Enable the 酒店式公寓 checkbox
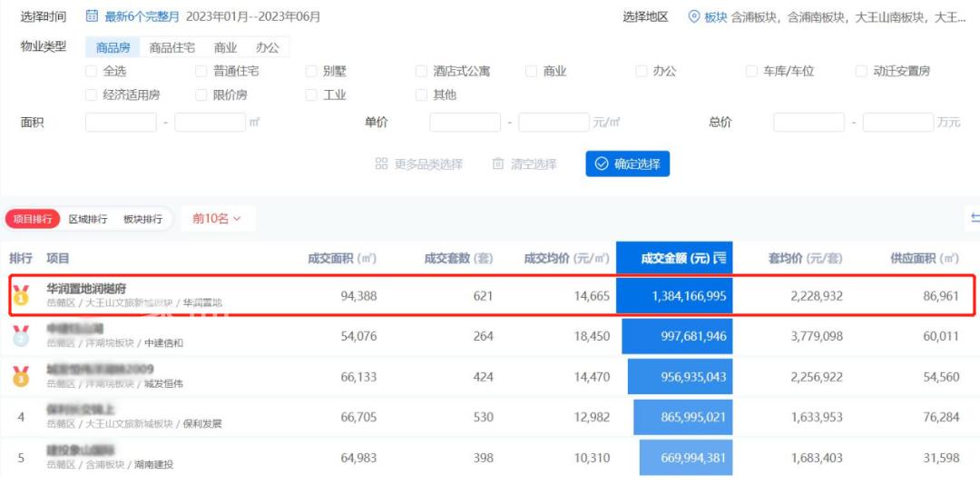Image resolution: width=980 pixels, height=485 pixels. point(421,71)
